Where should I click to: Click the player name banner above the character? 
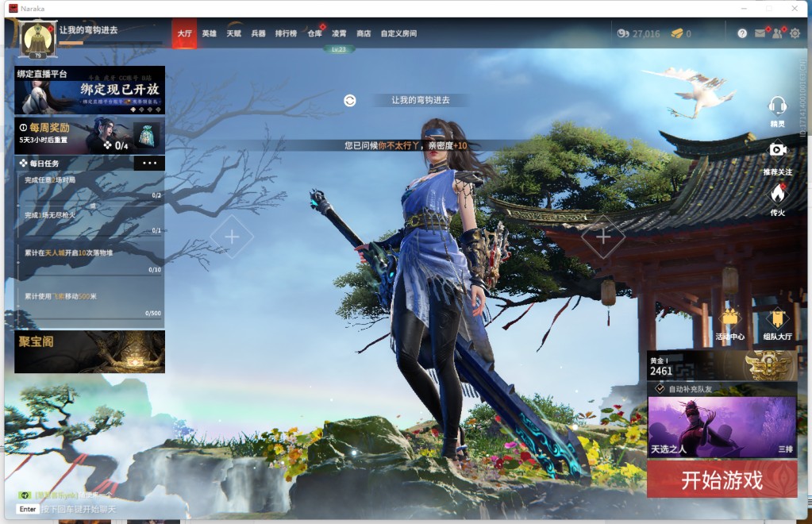pyautogui.click(x=421, y=101)
